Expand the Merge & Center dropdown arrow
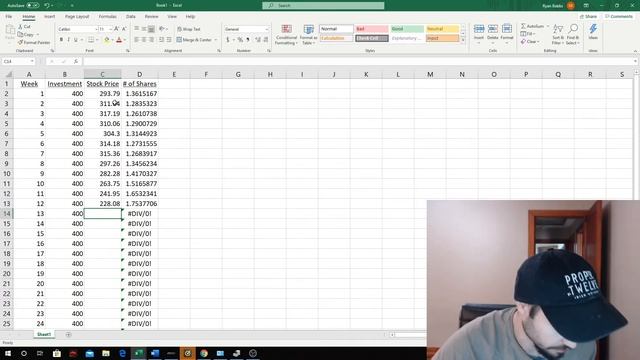Viewport: 640px width, 360px height. pyautogui.click(x=216, y=40)
